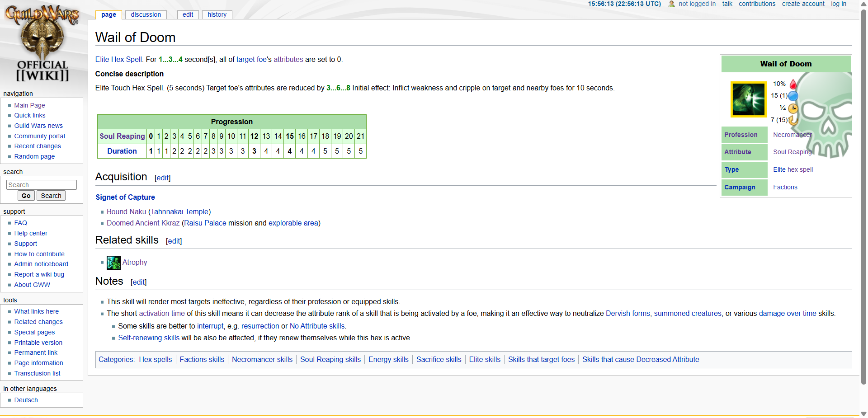This screenshot has height=418, width=868.
Task: Click the Search button in sidebar
Action: [x=51, y=196]
